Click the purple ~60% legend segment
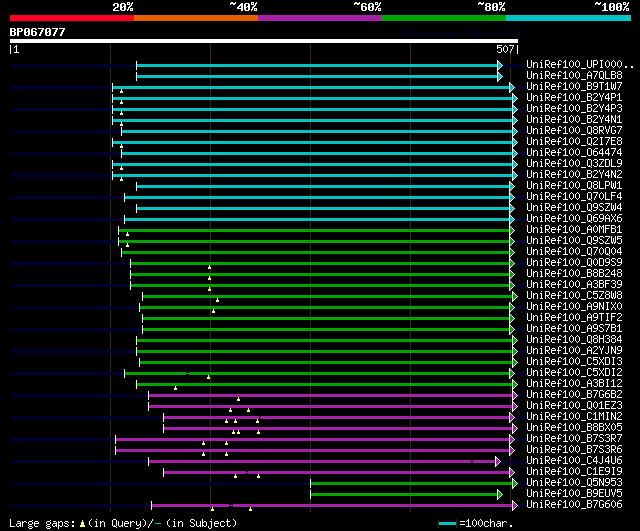The width and height of the screenshot is (640, 531). coord(320,18)
